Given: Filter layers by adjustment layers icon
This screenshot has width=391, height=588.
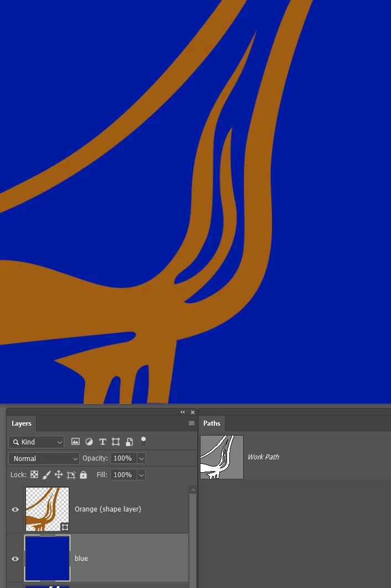Looking at the screenshot, I should coord(89,442).
